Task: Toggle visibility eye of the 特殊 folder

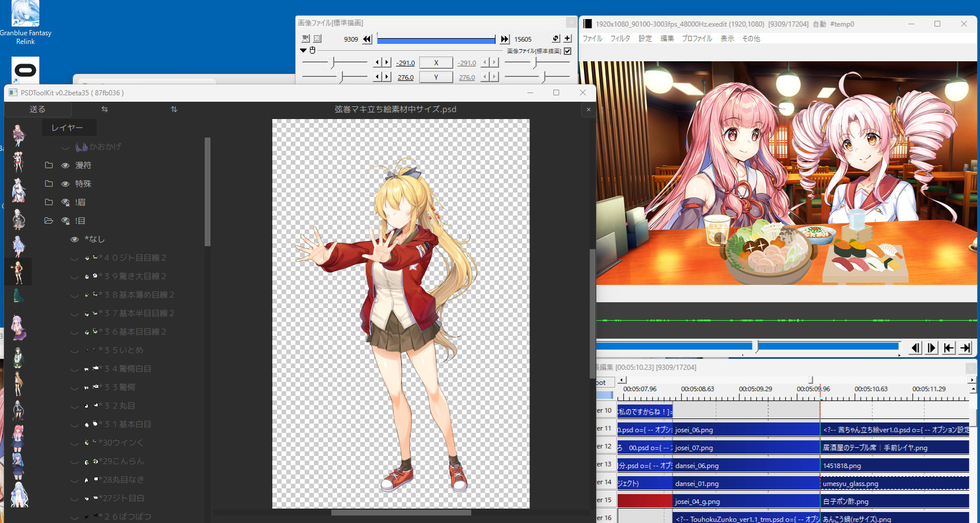Action: [65, 184]
